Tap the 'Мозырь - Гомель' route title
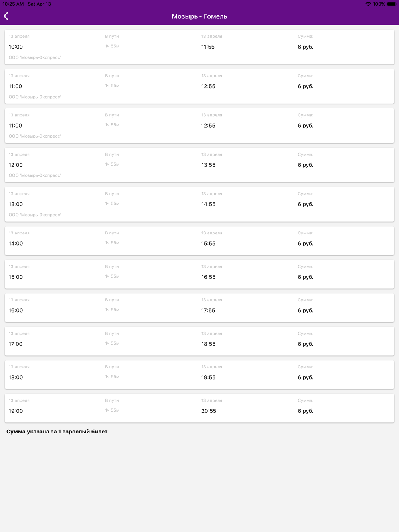Image resolution: width=399 pixels, height=532 pixels. point(199,16)
